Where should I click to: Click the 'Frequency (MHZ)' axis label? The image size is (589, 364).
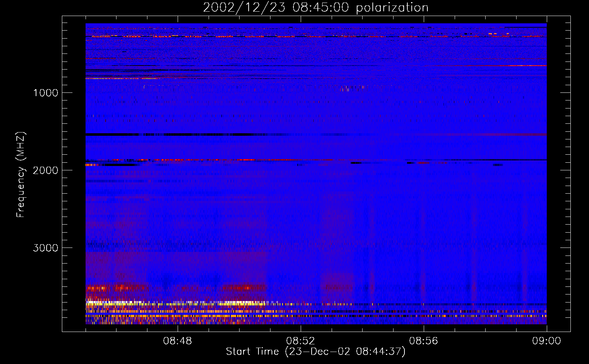[x=21, y=175]
